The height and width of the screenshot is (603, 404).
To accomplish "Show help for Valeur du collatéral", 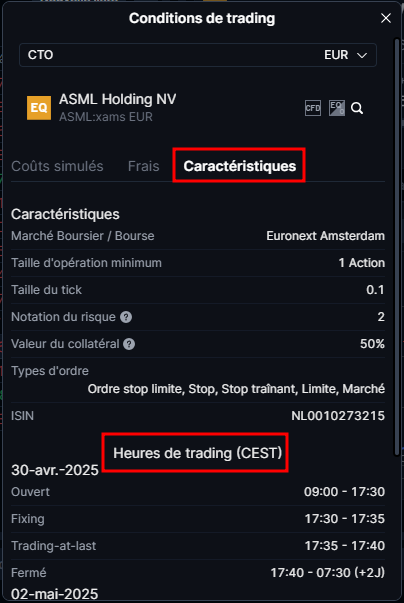I will 129,344.
